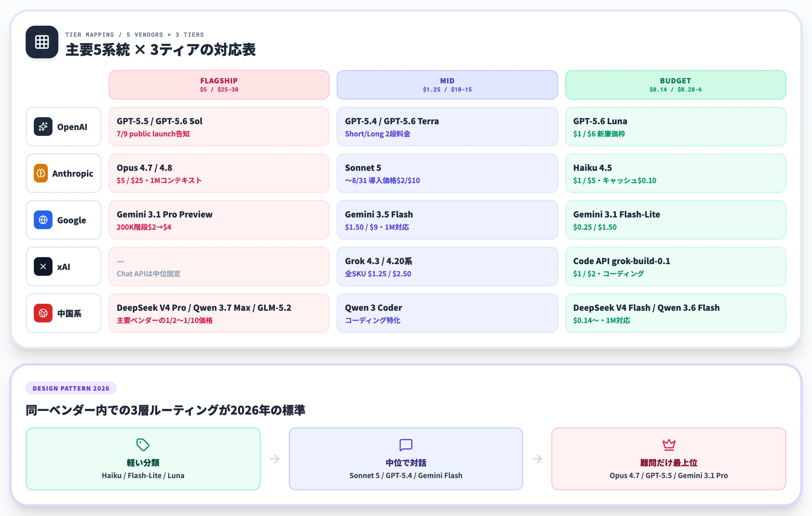Click the Chat APIは中位固定 note
Viewport: 812px width, 516px height.
(148, 274)
